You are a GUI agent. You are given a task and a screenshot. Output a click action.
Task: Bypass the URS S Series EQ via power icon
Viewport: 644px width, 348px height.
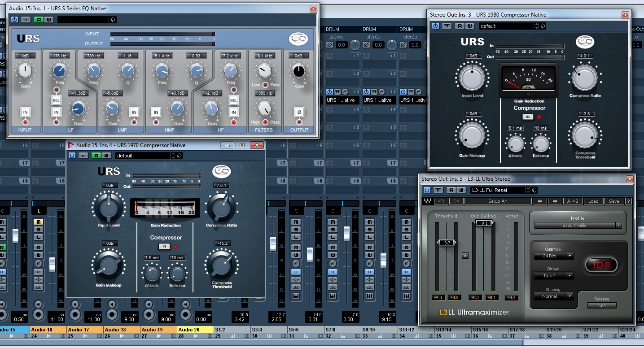point(14,20)
